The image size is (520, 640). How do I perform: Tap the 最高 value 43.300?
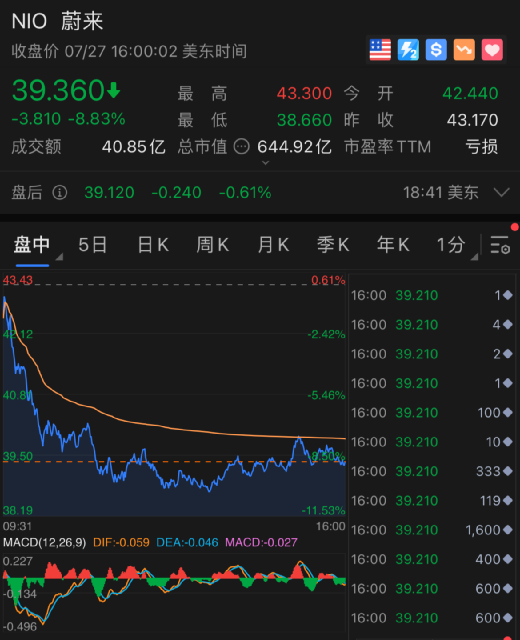point(304,93)
